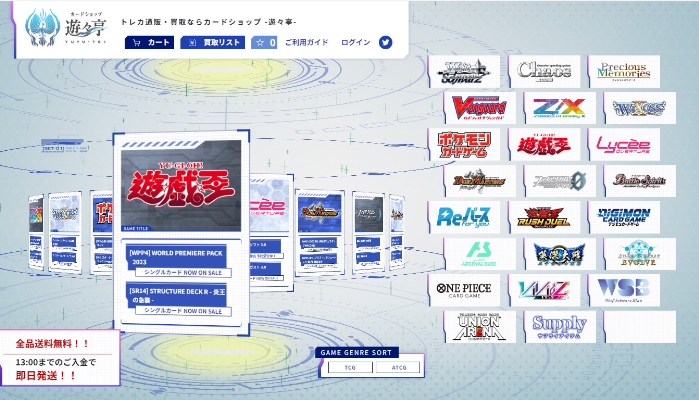Click the ログイン login link
Image resolution: width=699 pixels, height=400 pixels.
[x=356, y=42]
